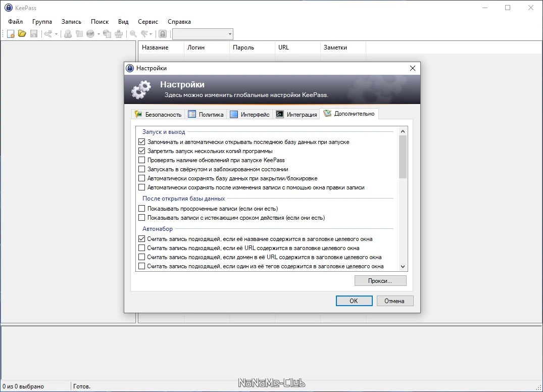
Task: Click the Find magnifier toolbar icon
Action: point(133,33)
